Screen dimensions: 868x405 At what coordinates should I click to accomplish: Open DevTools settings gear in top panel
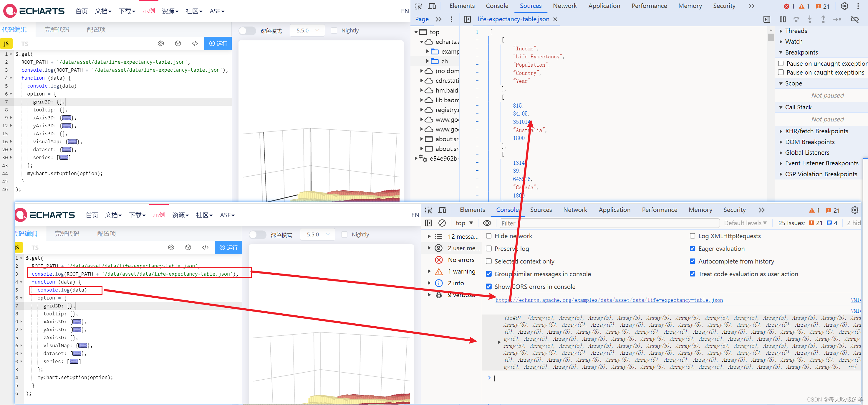pyautogui.click(x=844, y=6)
